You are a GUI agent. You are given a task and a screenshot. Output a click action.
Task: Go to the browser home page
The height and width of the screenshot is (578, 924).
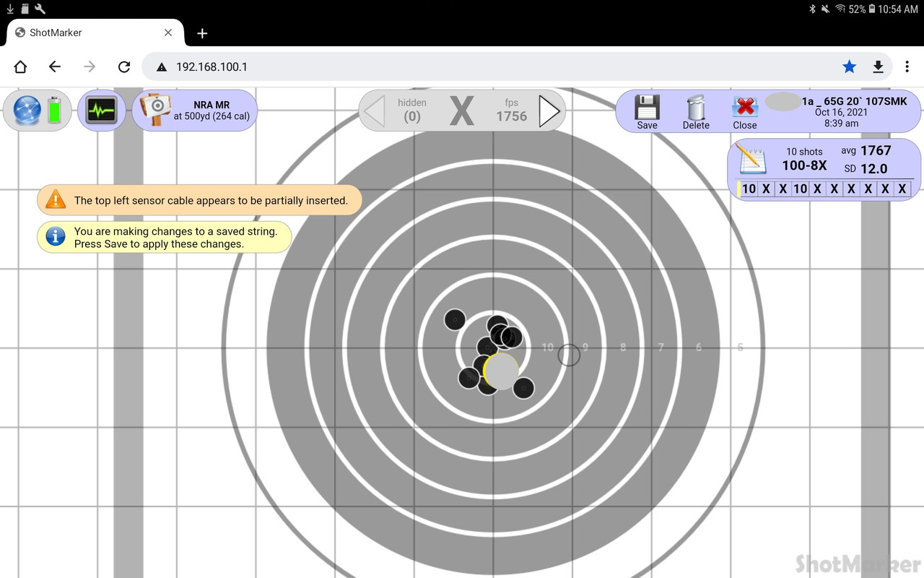pos(20,66)
